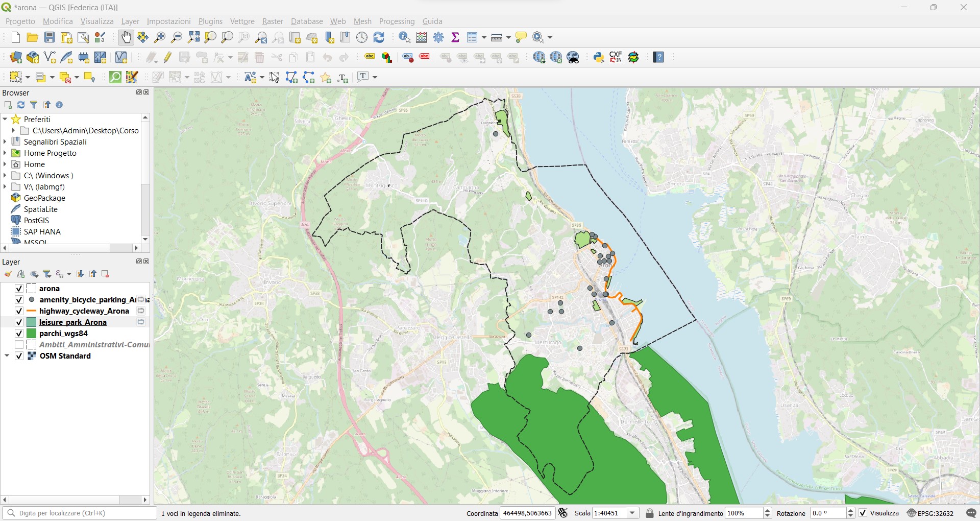980x521 pixels.
Task: Expand the Segnalibri Spaziali tree node
Action: tap(5, 142)
